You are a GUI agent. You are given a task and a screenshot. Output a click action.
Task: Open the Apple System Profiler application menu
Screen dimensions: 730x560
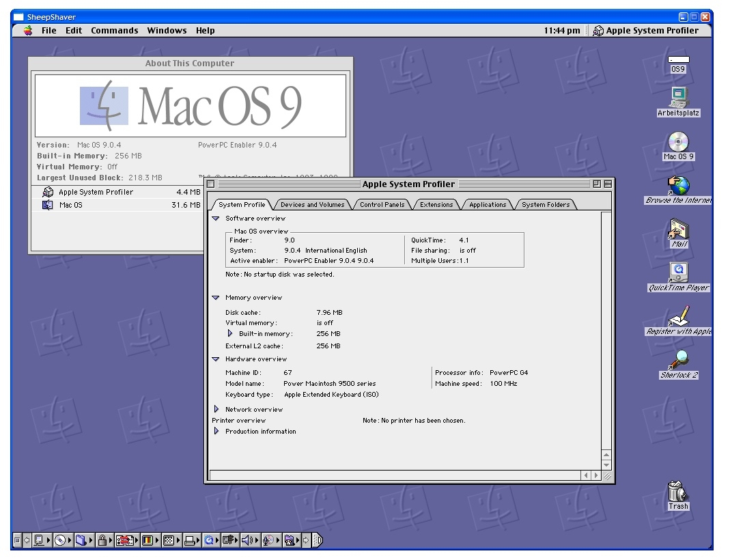(x=646, y=30)
